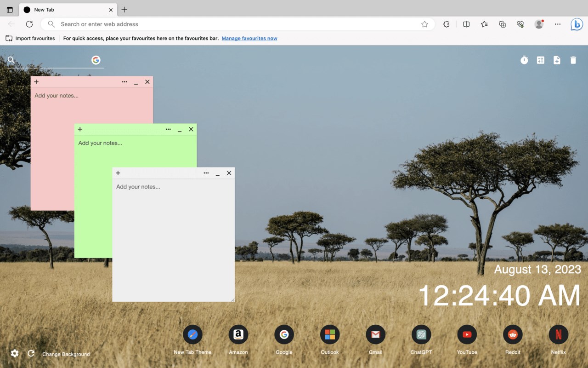Image resolution: width=588 pixels, height=368 pixels.
Task: Open the pink note's three-dot options menu
Action: point(124,82)
